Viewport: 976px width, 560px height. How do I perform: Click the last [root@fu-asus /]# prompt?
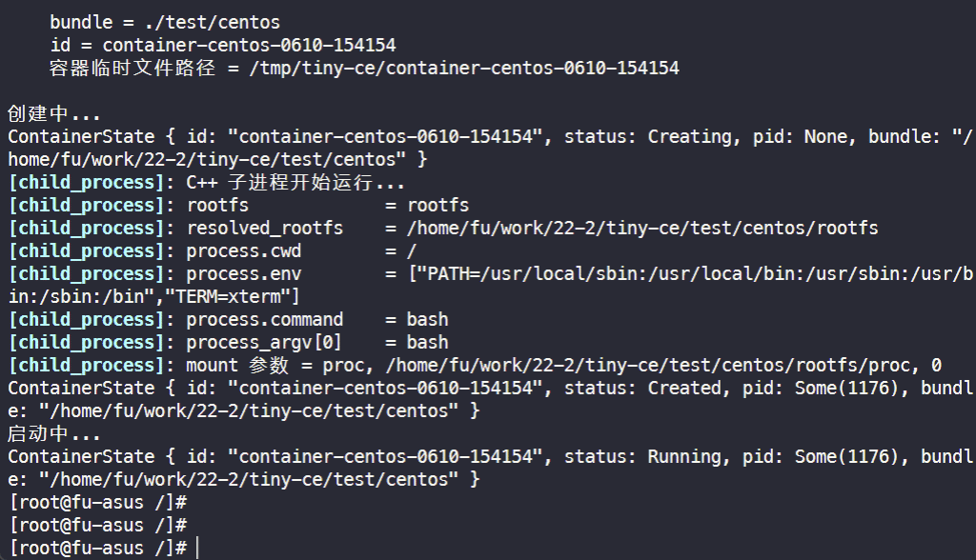[x=98, y=549]
